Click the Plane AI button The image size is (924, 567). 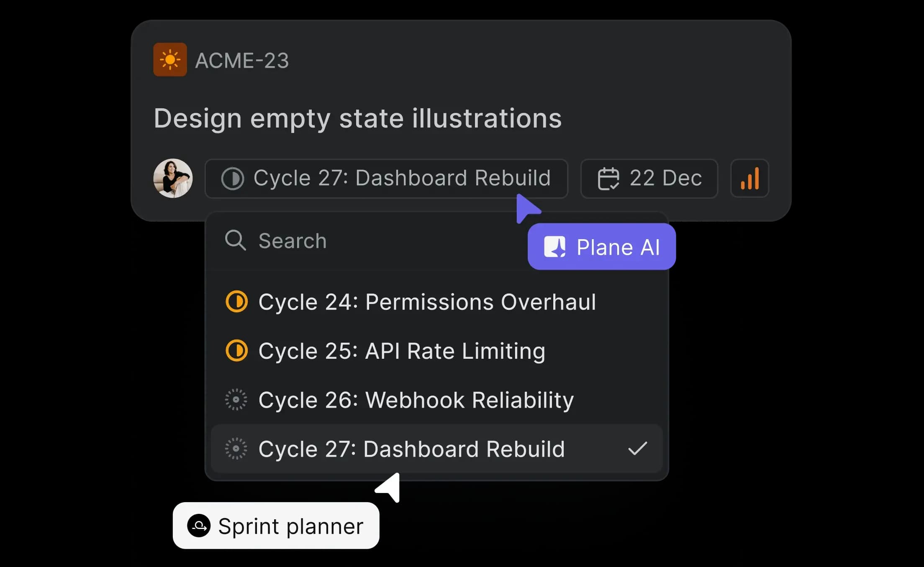(601, 247)
